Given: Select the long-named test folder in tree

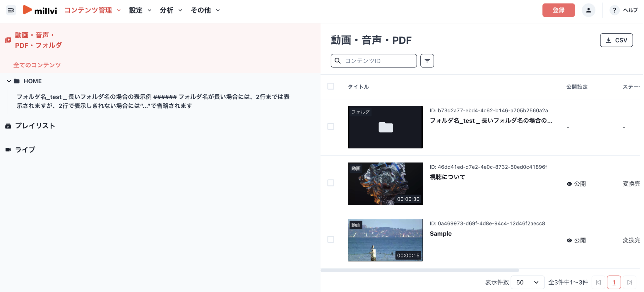Looking at the screenshot, I should tap(153, 101).
